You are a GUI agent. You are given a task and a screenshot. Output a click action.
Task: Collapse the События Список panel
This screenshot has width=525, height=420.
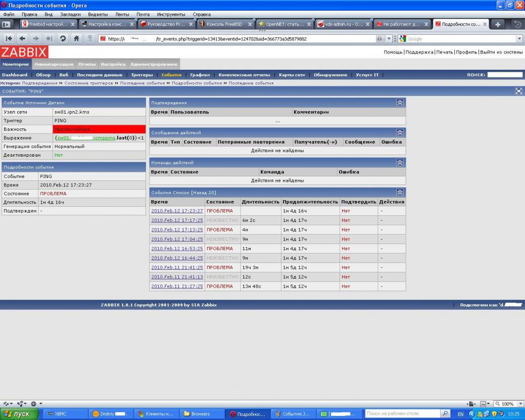(x=400, y=193)
